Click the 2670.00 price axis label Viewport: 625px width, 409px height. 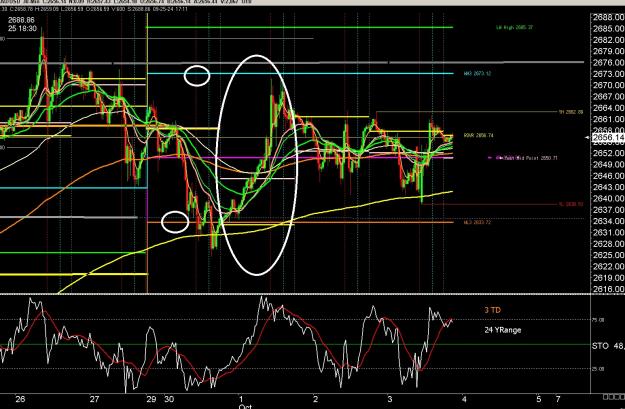pos(609,85)
